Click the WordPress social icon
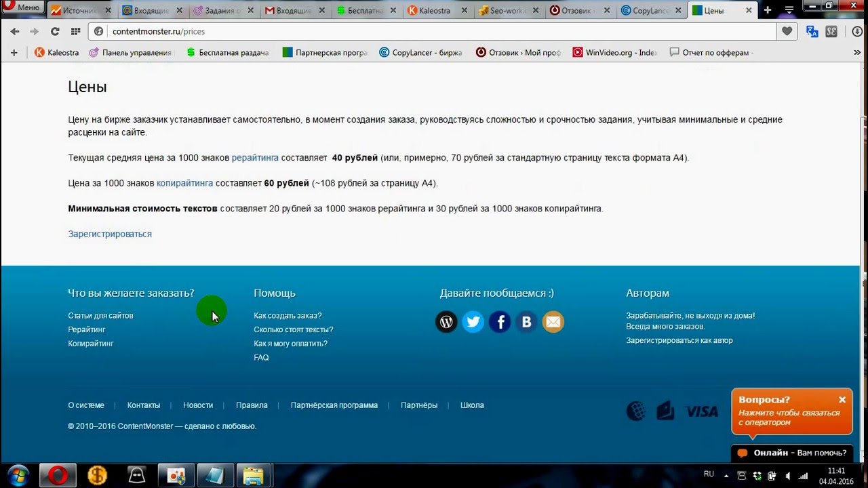Viewport: 868px width, 488px height. pos(446,322)
